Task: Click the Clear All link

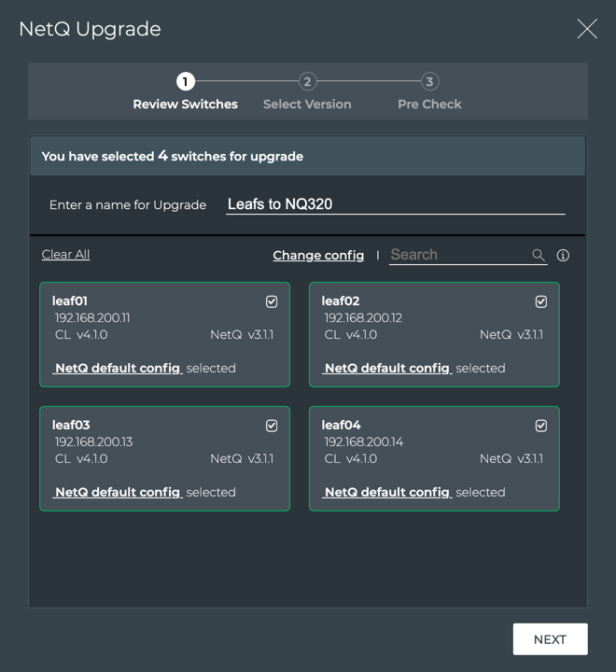Action: tap(65, 255)
